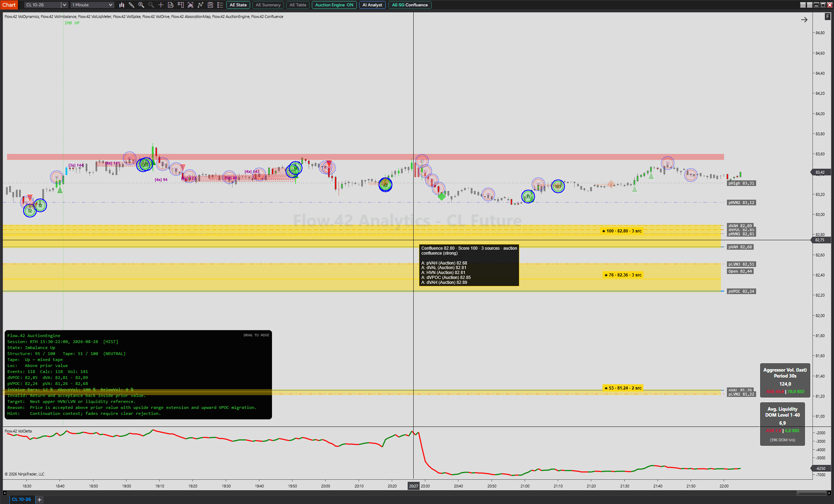Toggle the AE Table button
834x504 pixels.
298,5
